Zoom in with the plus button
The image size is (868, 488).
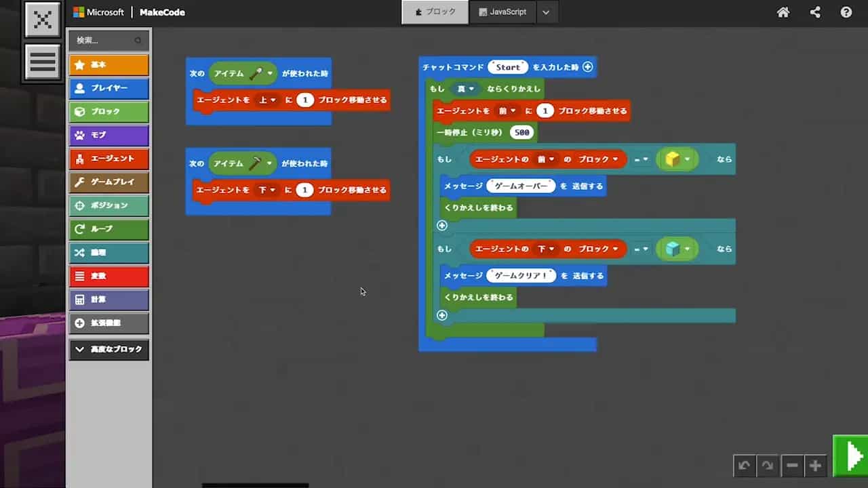click(x=816, y=466)
